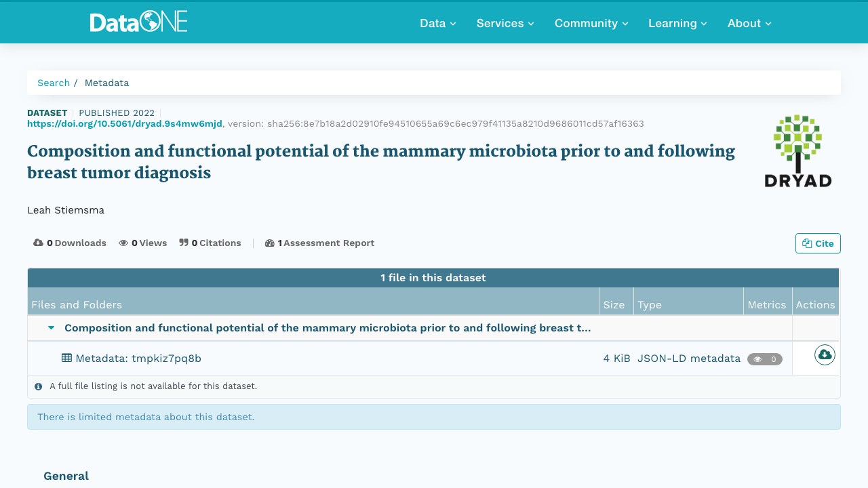Open the Learning menu
The width and height of the screenshot is (868, 488).
[677, 23]
